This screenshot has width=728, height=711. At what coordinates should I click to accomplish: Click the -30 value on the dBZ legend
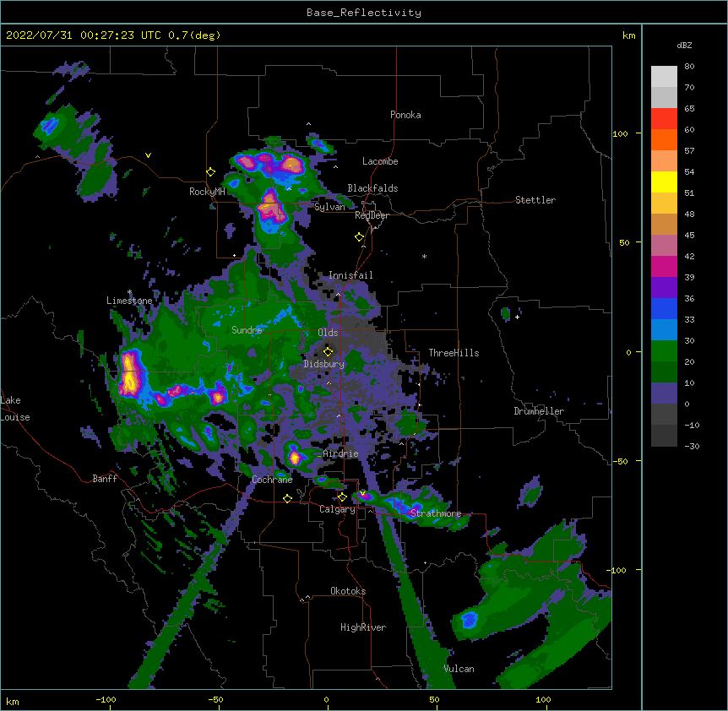(692, 446)
